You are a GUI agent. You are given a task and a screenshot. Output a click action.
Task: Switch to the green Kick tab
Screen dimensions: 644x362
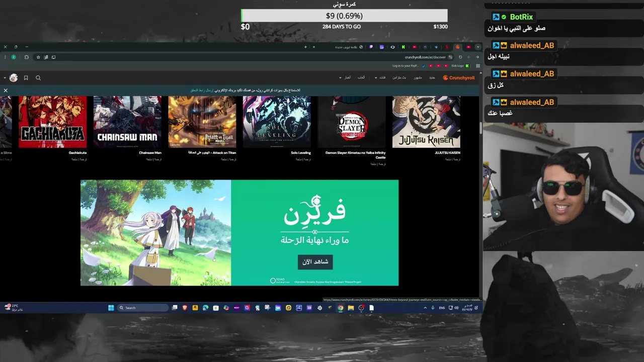click(x=404, y=47)
